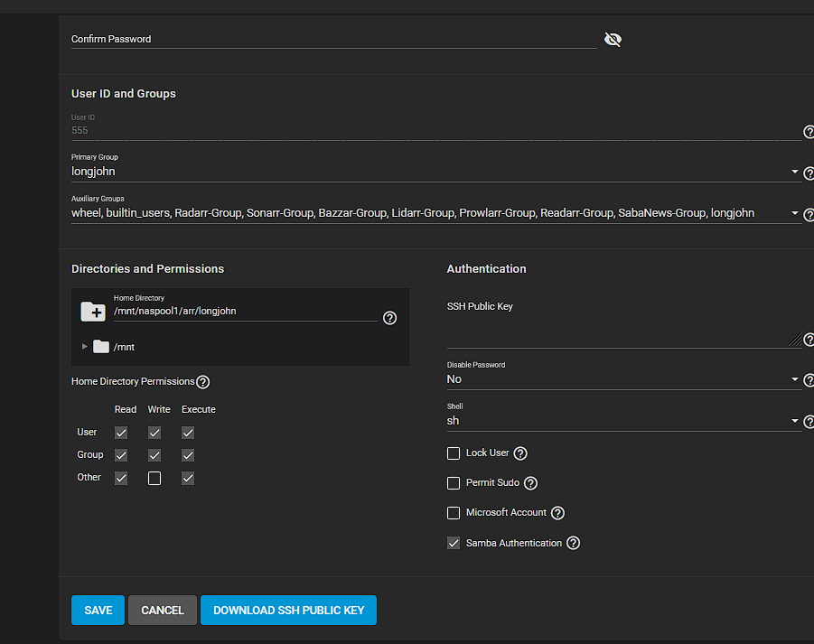Show help for Permit Sudo
814x644 pixels.
click(x=530, y=483)
